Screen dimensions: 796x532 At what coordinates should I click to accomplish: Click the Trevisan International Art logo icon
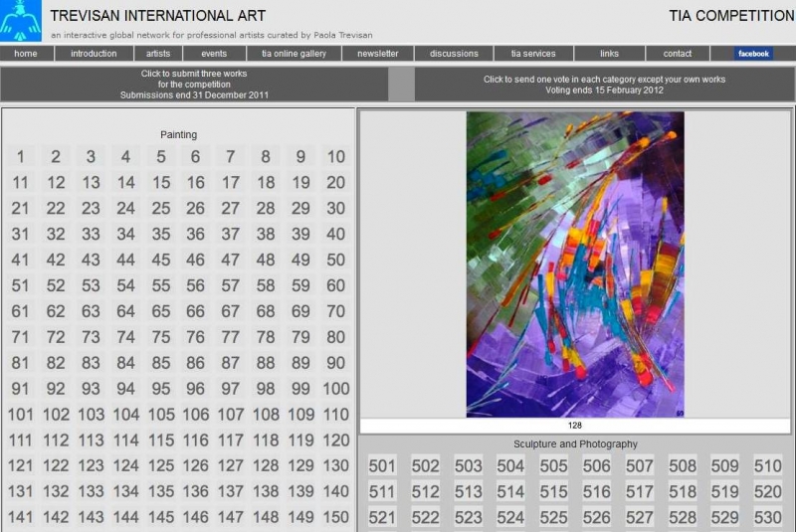coord(21,20)
